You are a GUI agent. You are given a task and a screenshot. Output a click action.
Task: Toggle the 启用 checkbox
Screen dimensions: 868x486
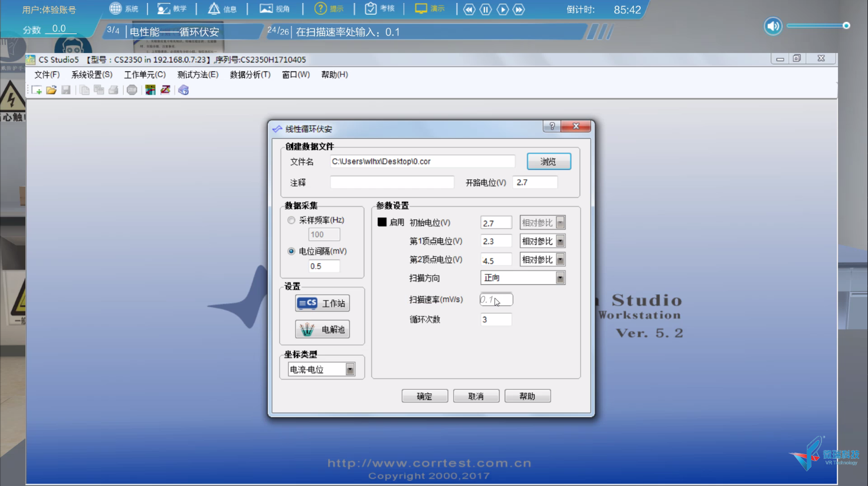coord(382,222)
